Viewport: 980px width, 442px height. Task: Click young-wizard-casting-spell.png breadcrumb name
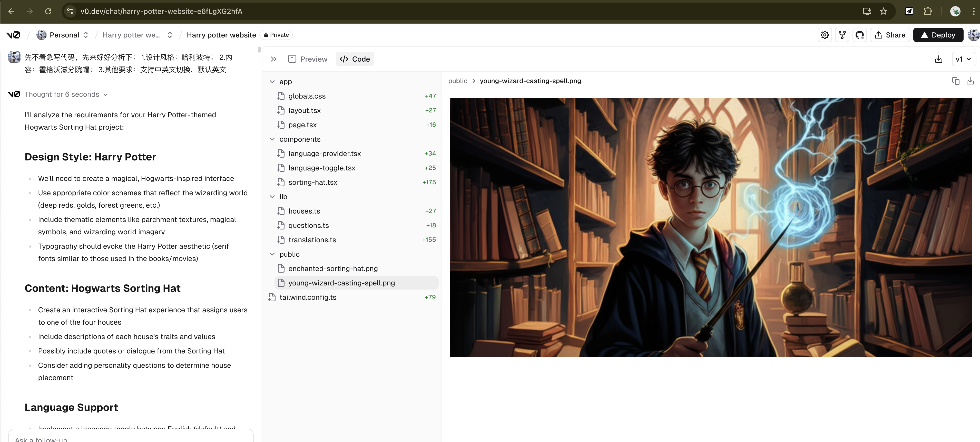[x=530, y=81]
